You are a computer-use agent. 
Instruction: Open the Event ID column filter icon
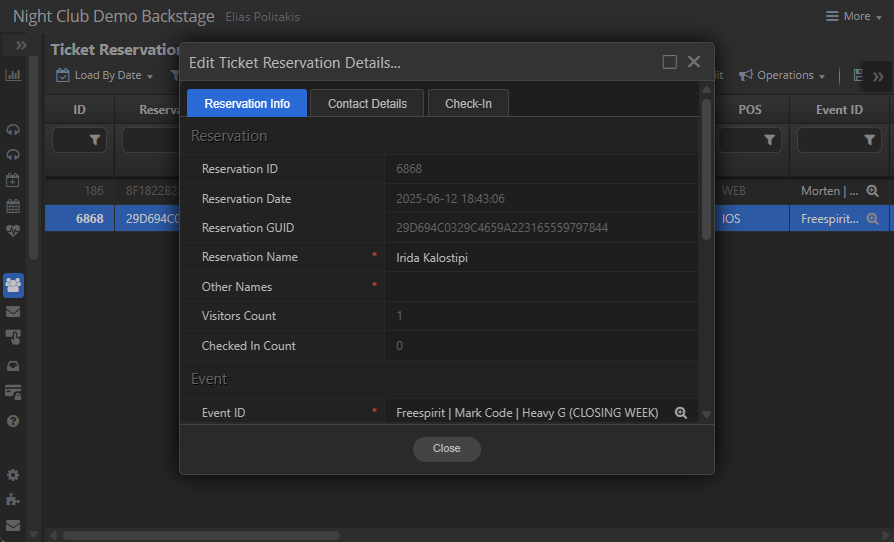pyautogui.click(x=869, y=140)
